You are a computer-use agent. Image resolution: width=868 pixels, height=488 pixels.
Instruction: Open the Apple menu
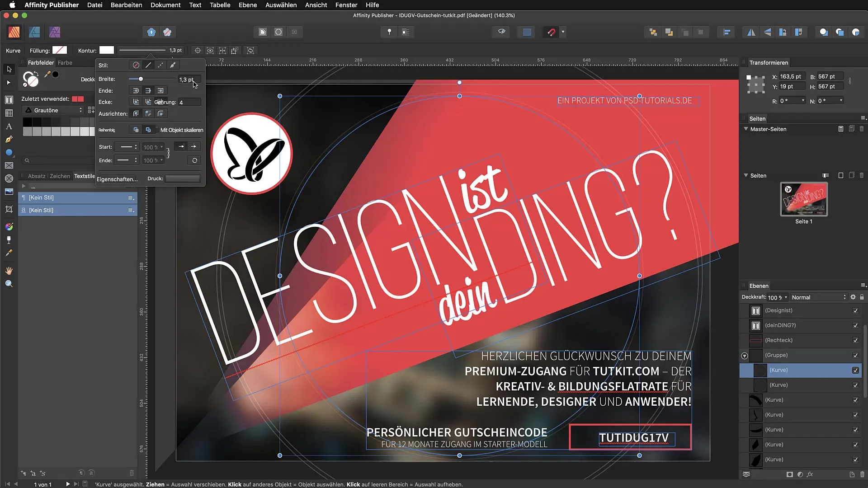(12, 5)
